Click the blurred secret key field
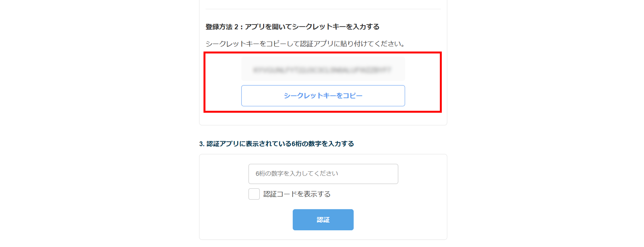 (x=323, y=69)
